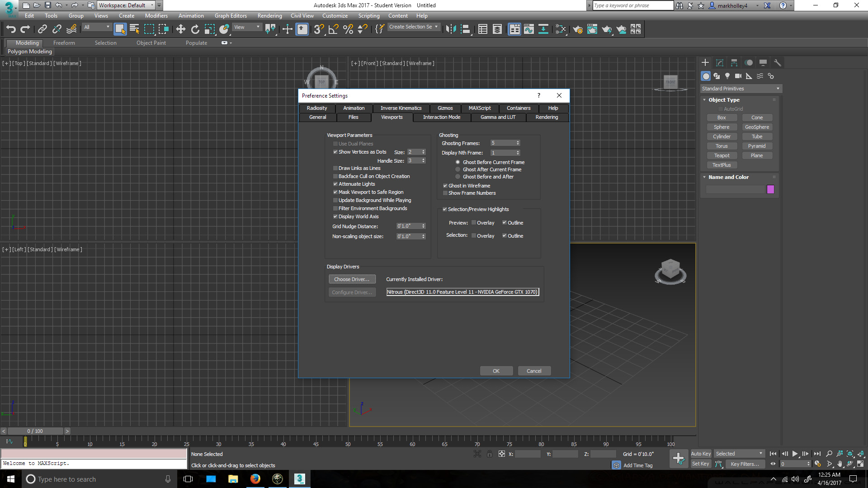Click the Key Filters button
This screenshot has height=488, width=868.
click(x=745, y=464)
